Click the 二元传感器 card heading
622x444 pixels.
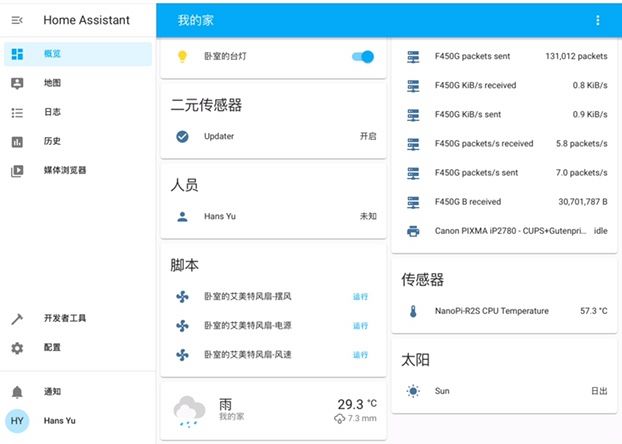pos(206,105)
